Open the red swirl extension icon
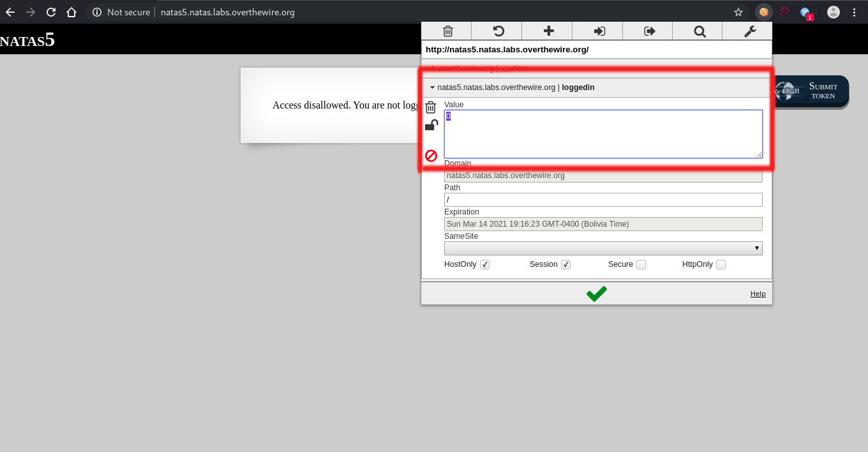The height and width of the screenshot is (452, 868). coord(784,12)
